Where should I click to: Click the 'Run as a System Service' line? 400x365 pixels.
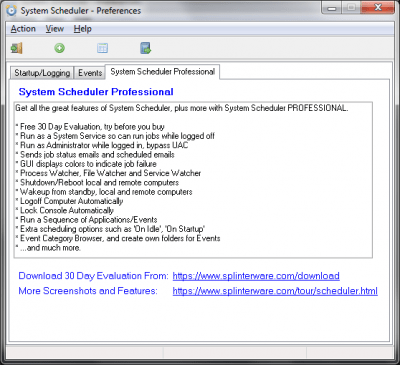(115, 136)
